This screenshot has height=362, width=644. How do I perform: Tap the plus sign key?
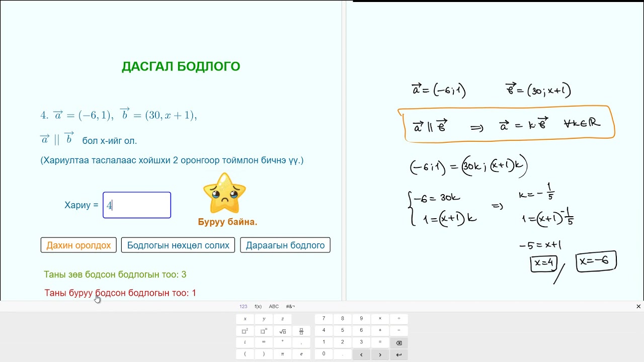click(x=380, y=330)
